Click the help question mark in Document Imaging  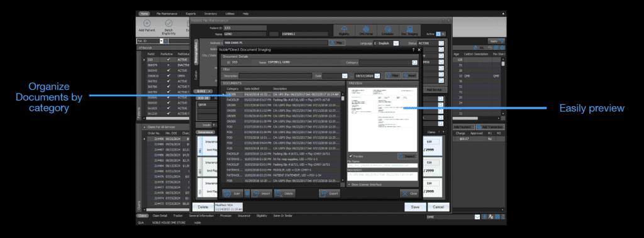click(x=413, y=49)
